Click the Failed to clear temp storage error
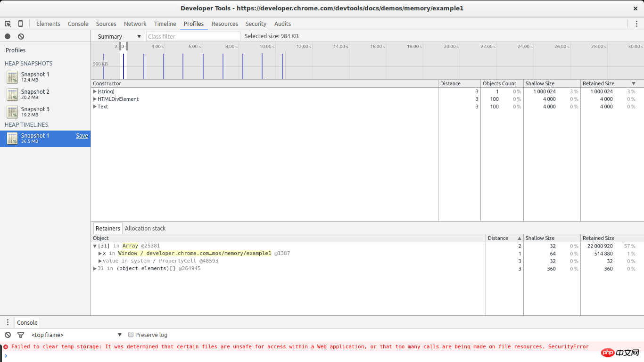This screenshot has height=362, width=644. coord(300,346)
